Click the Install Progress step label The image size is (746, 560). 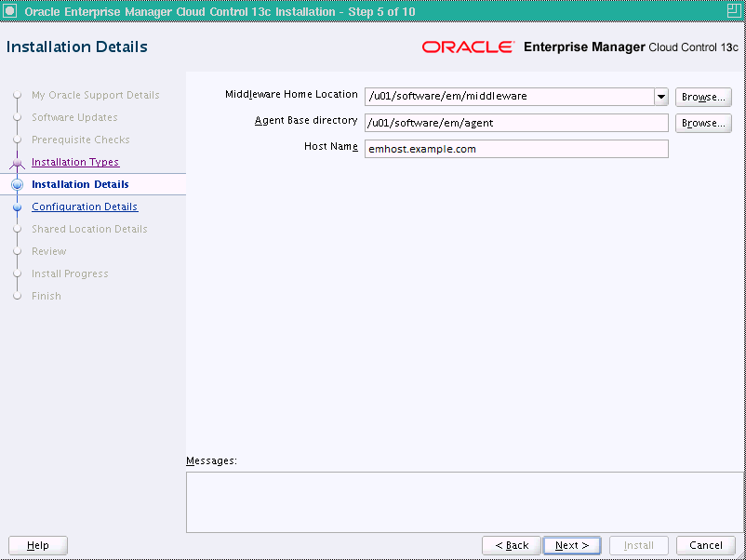pos(70,273)
